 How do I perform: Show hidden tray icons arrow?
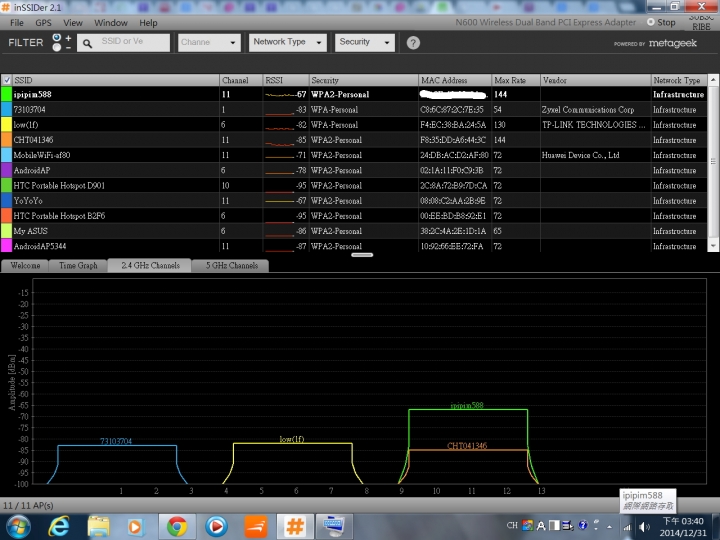tap(609, 527)
